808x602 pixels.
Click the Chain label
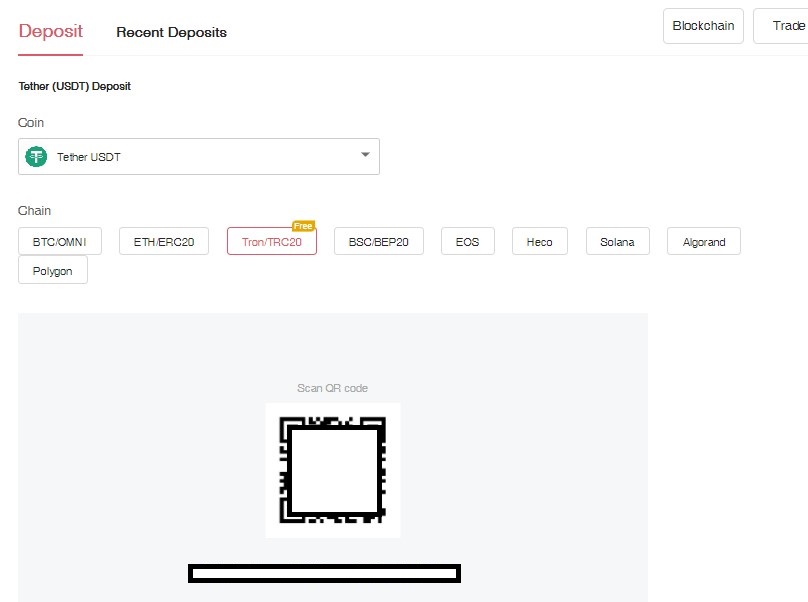[x=35, y=210]
